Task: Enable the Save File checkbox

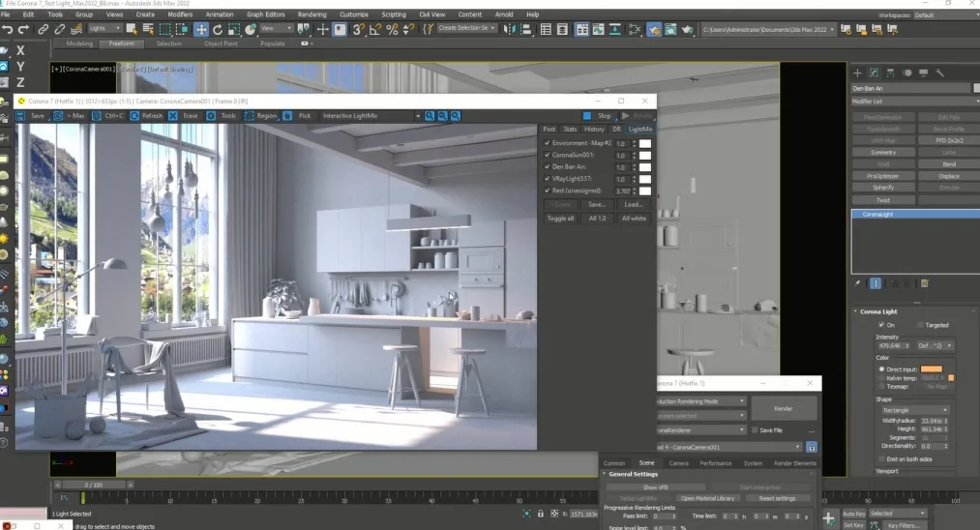Action: (x=755, y=430)
